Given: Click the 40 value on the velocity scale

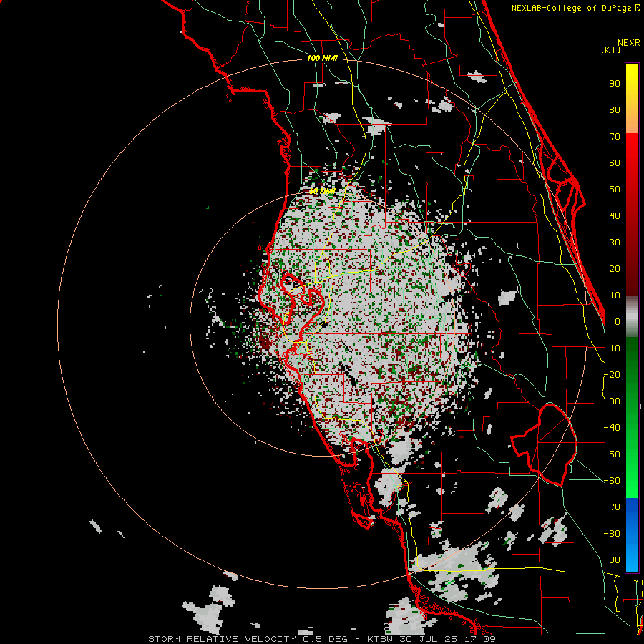Looking at the screenshot, I should (615, 216).
